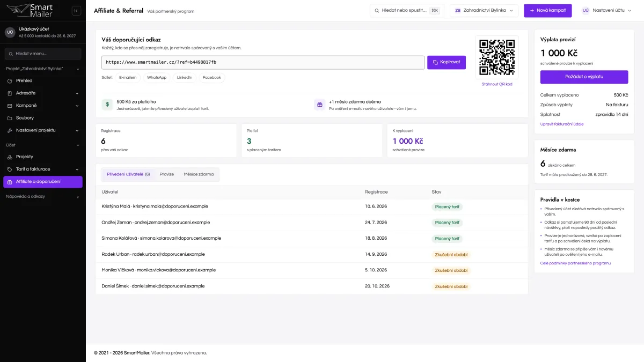Screen dimensions: 644x362
Task: Click the ZB project badge
Action: 458,10
